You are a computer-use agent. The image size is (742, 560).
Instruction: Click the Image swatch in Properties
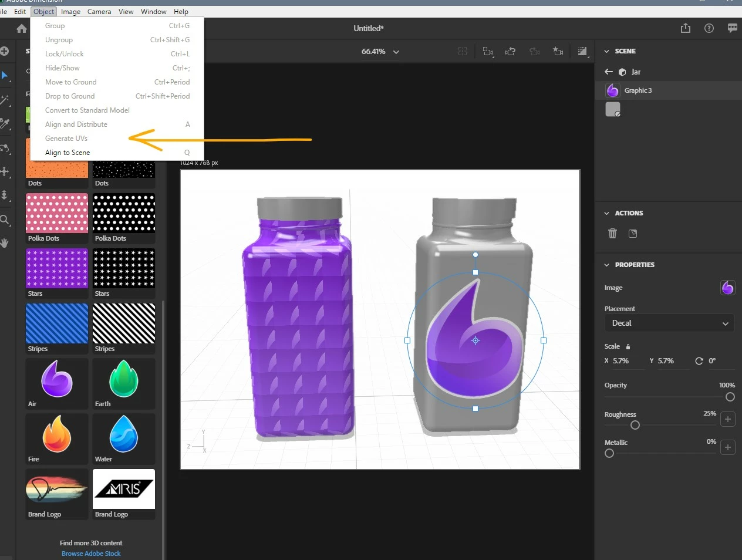(727, 288)
